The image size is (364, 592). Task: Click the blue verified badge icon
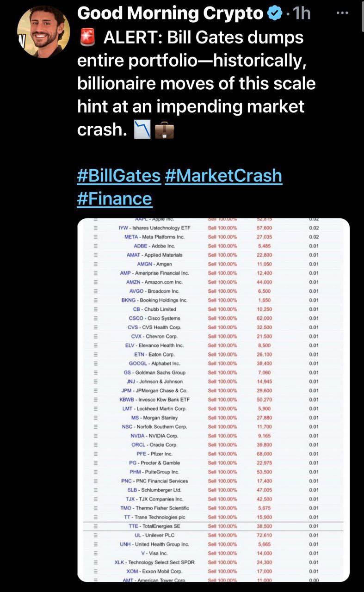pos(275,14)
